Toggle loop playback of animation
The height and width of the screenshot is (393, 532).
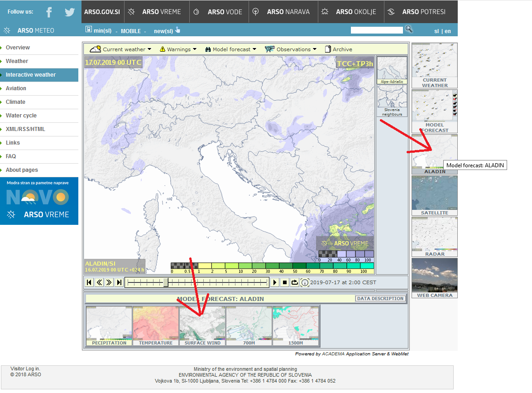(294, 282)
